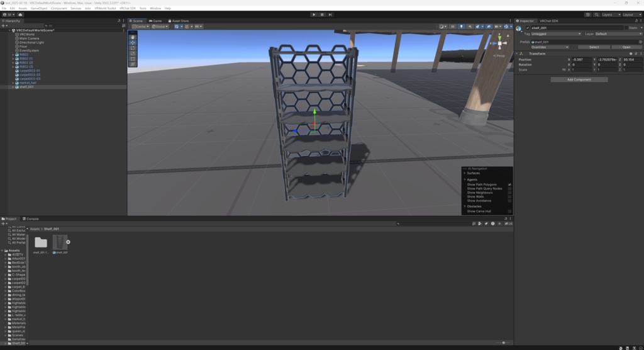Select the Move tool in scene toolbar
Screen dimensions: 644x350
(x=133, y=43)
